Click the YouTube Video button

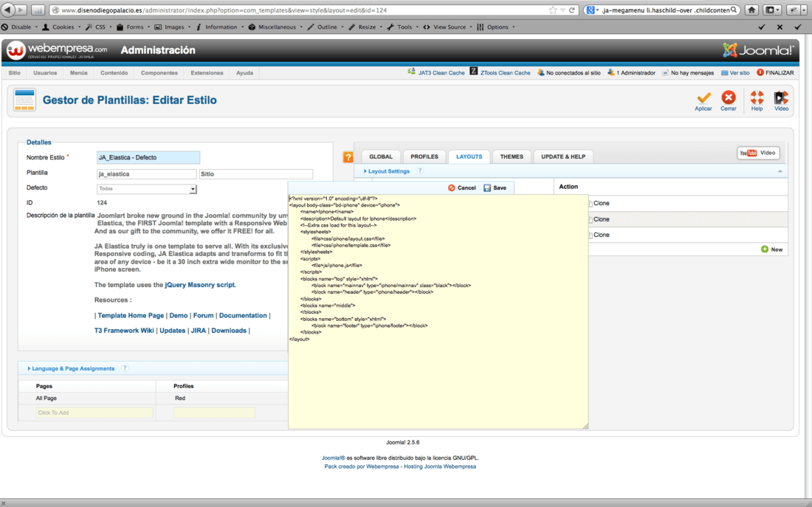(x=758, y=153)
